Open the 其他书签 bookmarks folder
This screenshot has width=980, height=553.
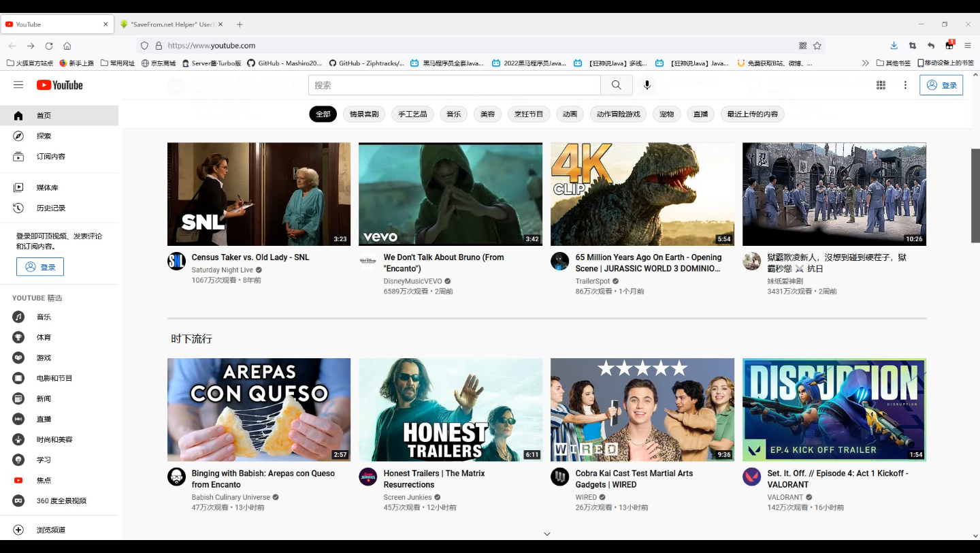tap(894, 63)
